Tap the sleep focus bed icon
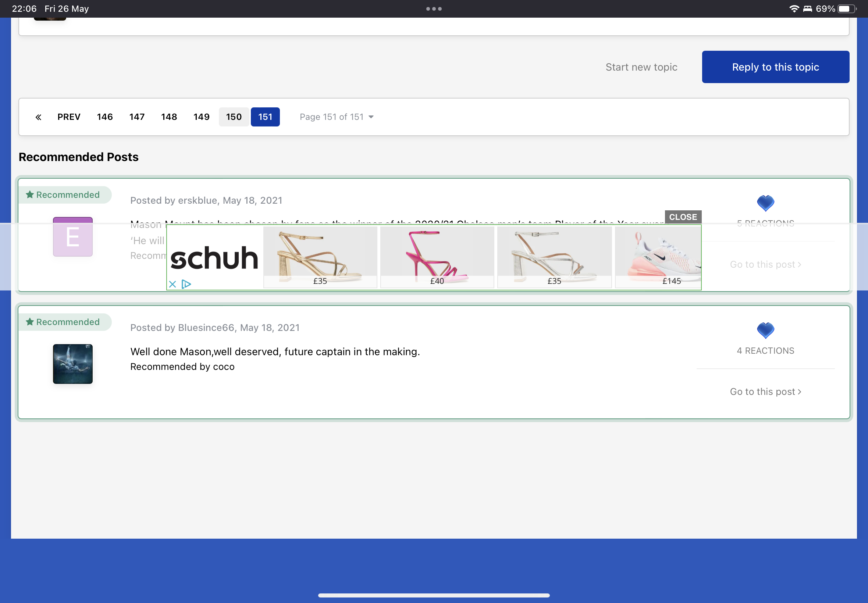 tap(808, 9)
